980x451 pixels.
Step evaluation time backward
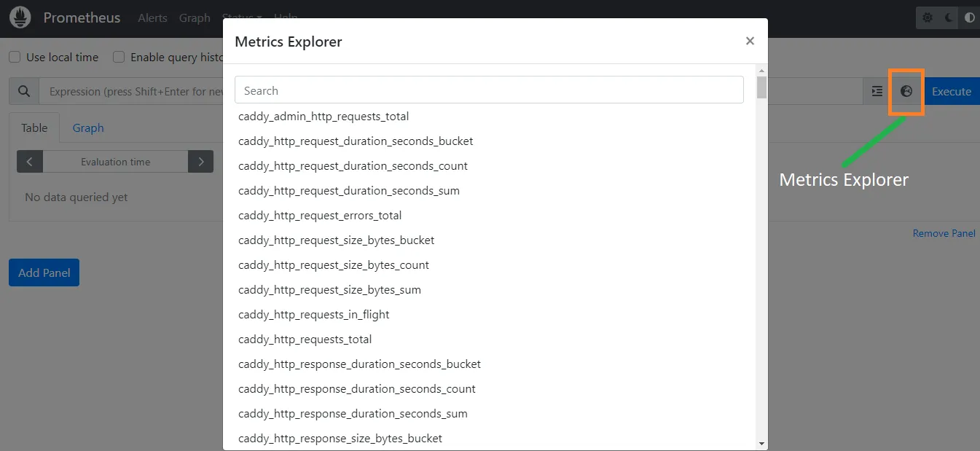point(30,162)
